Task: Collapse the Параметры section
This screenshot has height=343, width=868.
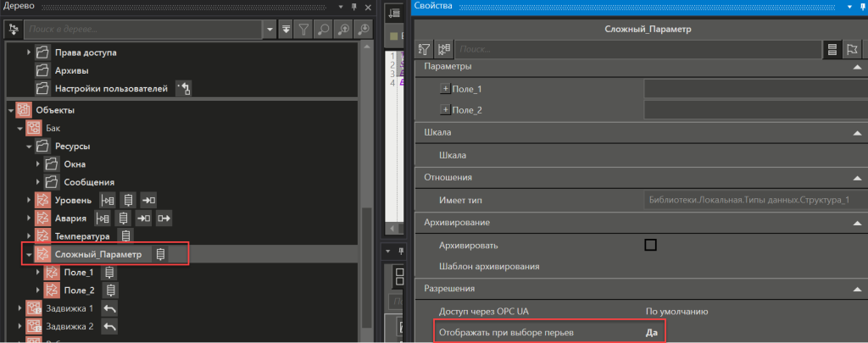Action: point(856,66)
